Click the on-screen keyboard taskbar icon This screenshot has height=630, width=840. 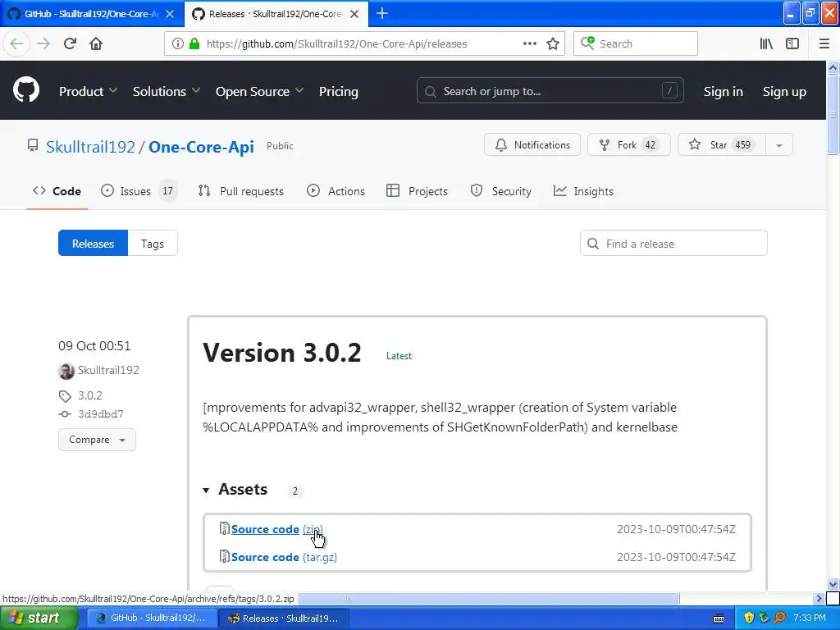719,619
